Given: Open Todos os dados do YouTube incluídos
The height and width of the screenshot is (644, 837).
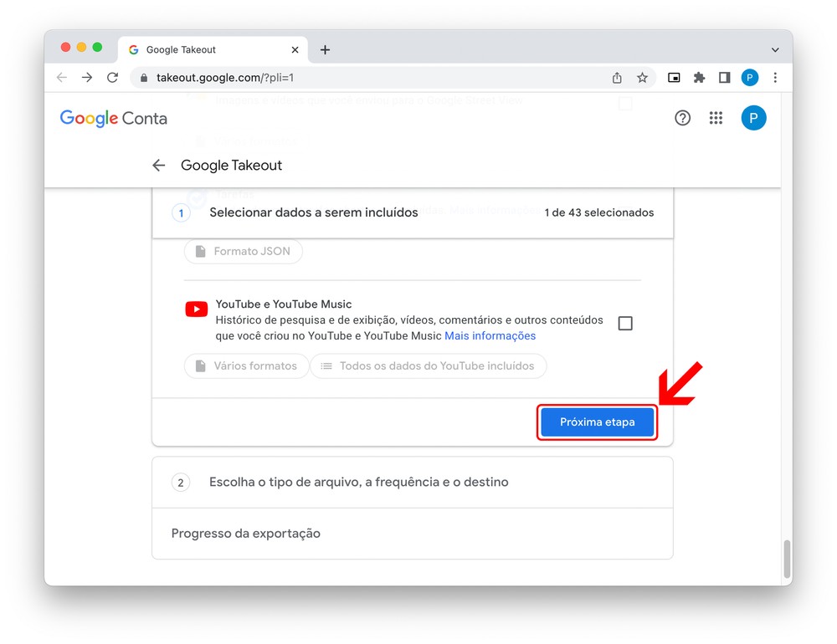Looking at the screenshot, I should point(428,366).
